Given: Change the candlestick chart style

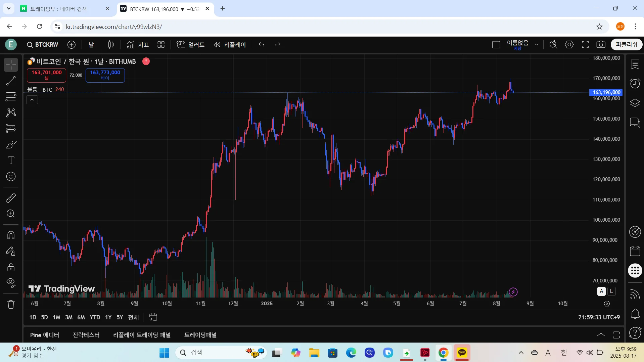Looking at the screenshot, I should pyautogui.click(x=111, y=45).
